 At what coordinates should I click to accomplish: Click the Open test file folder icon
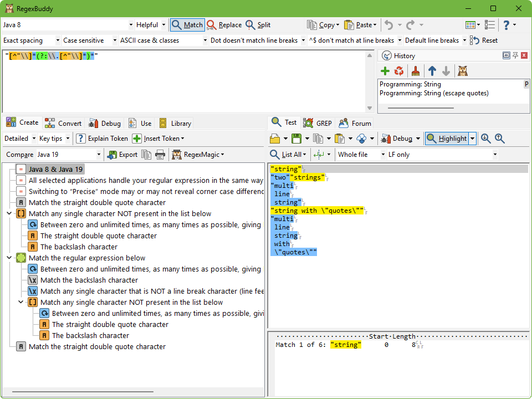275,139
